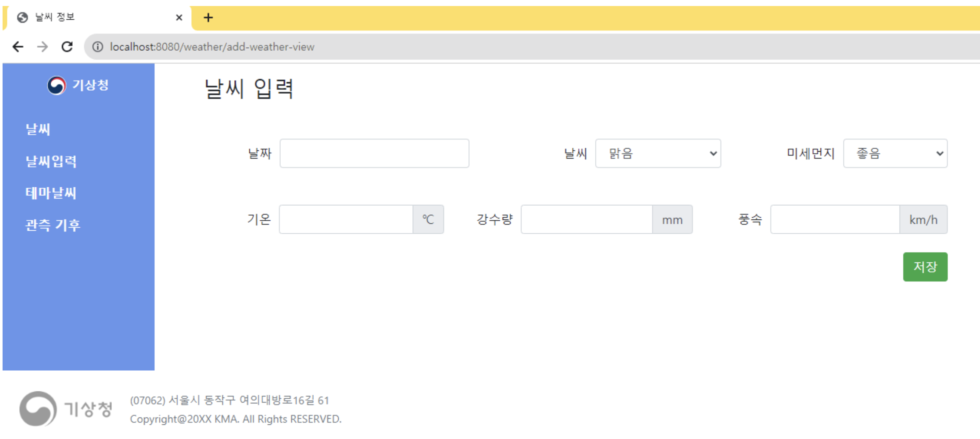Switch to the 날씨 정보 browser tab
This screenshot has height=439, width=980.
(x=86, y=17)
